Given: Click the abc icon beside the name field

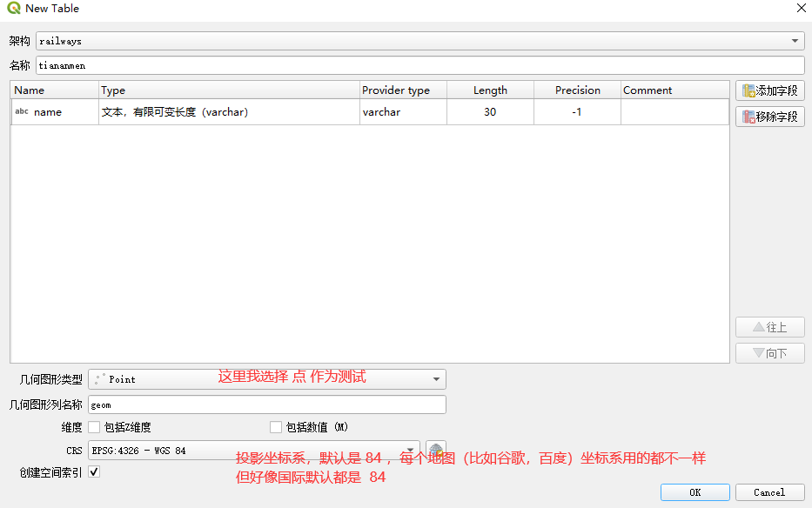Looking at the screenshot, I should (x=20, y=111).
